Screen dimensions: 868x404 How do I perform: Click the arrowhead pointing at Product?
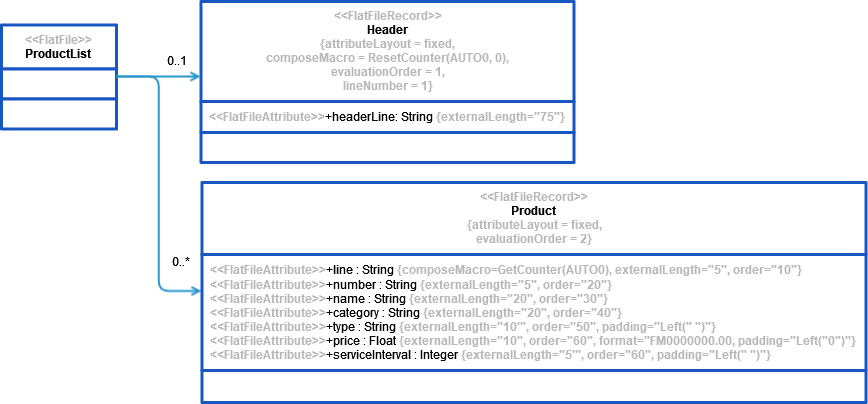(x=195, y=291)
